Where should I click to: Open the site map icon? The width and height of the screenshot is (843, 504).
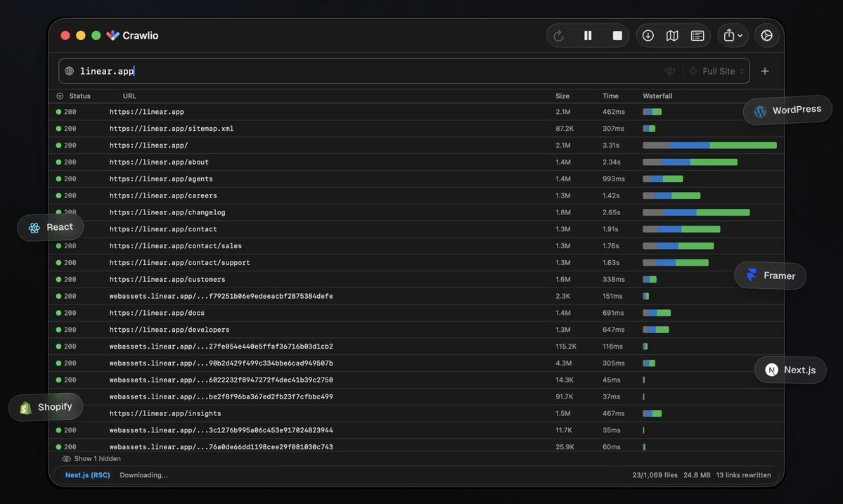(x=672, y=35)
